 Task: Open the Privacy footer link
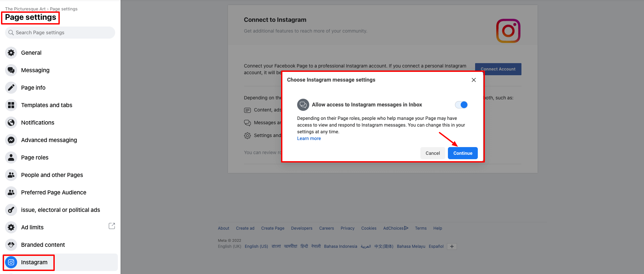pyautogui.click(x=348, y=228)
